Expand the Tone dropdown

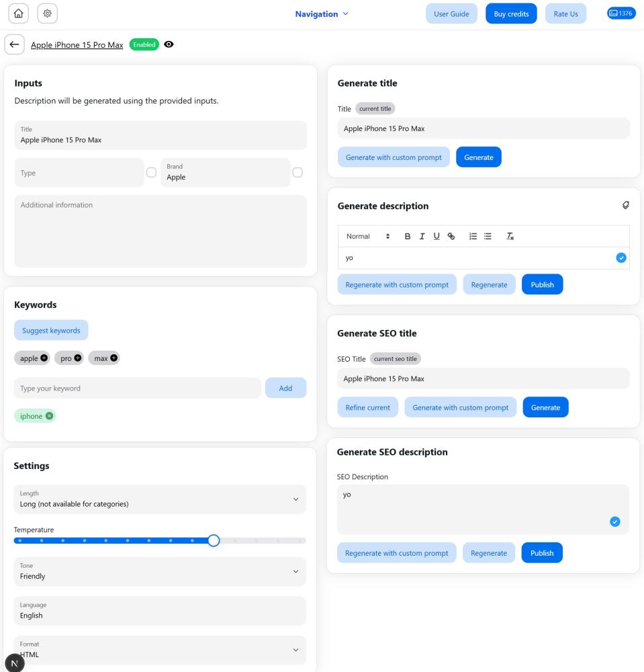tap(160, 571)
